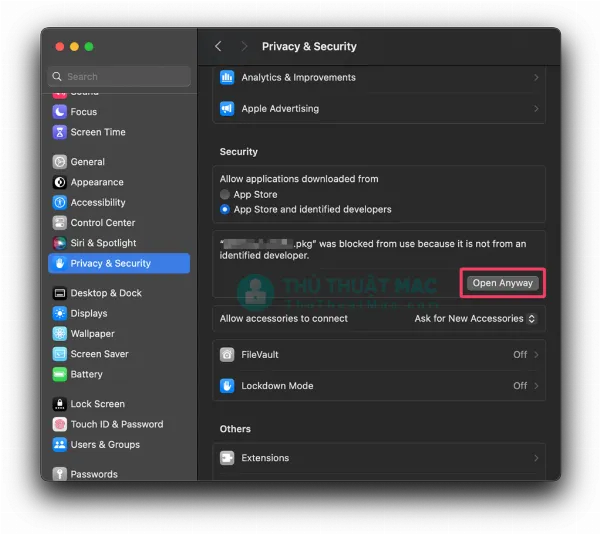Click the Focus moon icon in sidebar
Image resolution: width=600 pixels, height=534 pixels.
(59, 112)
